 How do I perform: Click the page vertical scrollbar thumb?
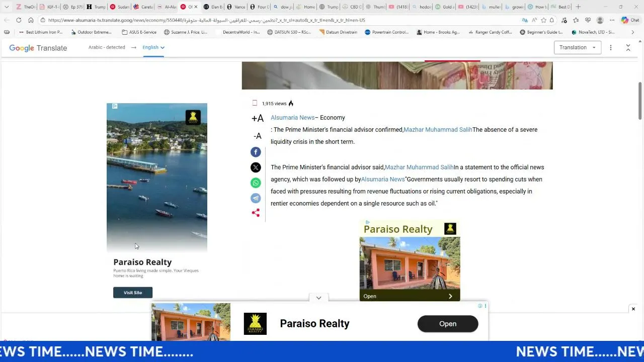point(640,101)
